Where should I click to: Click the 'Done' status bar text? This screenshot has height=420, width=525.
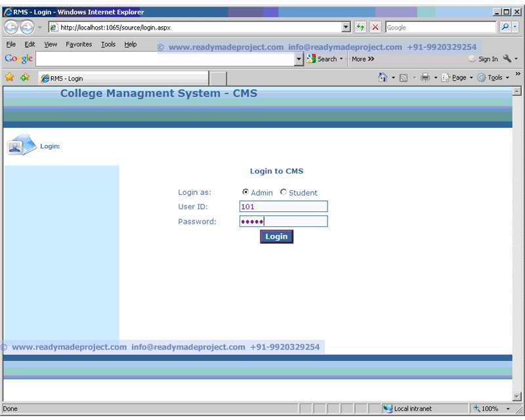click(10, 409)
